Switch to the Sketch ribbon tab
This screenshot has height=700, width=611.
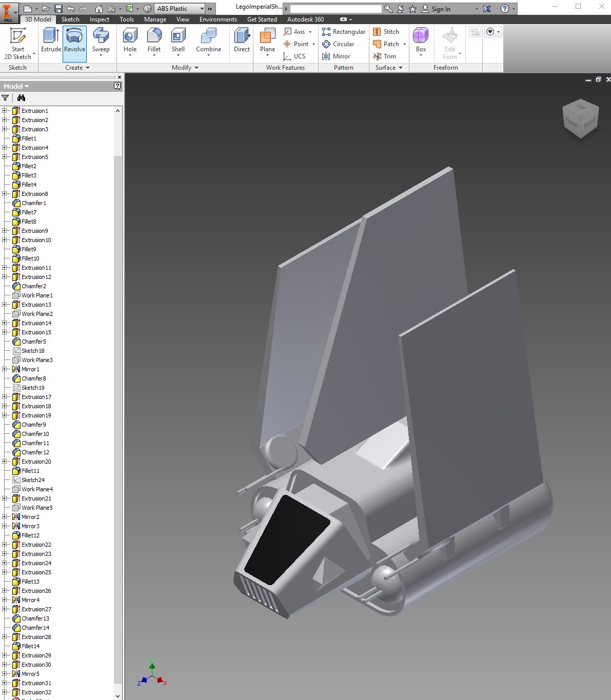click(x=70, y=19)
